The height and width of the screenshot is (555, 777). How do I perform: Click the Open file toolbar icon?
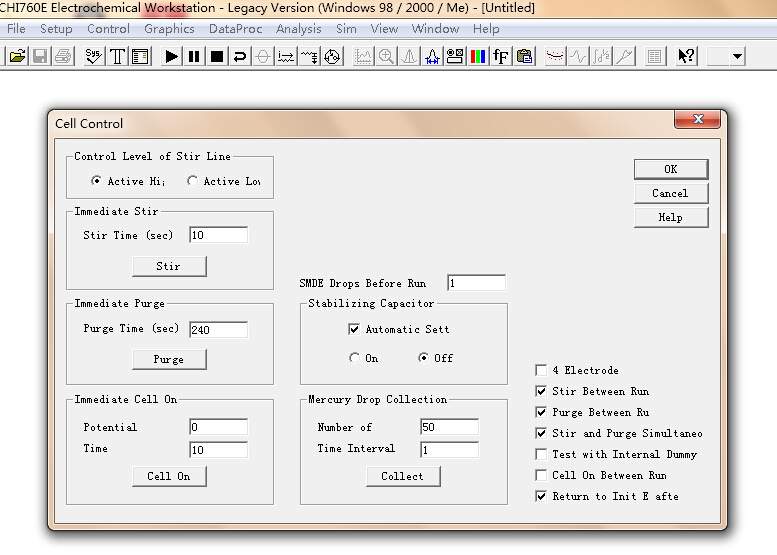(17, 56)
